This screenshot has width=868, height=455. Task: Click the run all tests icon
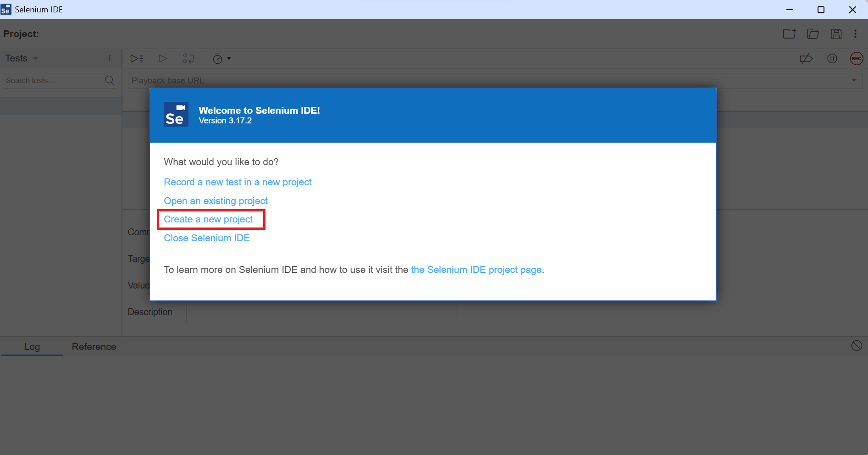(x=137, y=58)
